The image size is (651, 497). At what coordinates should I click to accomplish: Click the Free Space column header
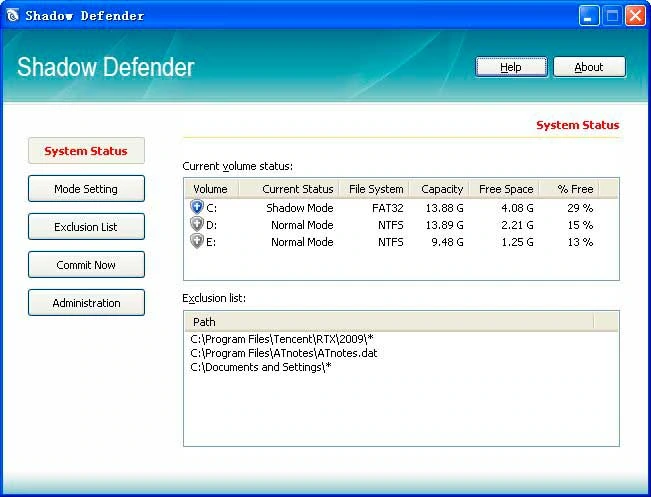[x=506, y=189]
